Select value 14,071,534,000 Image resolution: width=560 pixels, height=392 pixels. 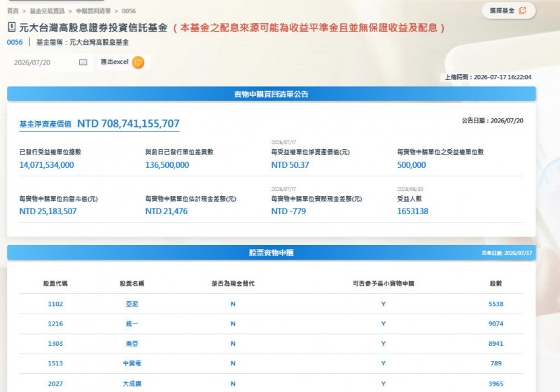46,165
